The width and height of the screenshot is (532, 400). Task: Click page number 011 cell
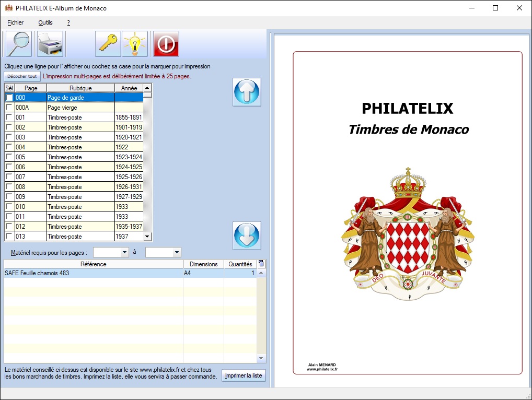[30, 216]
